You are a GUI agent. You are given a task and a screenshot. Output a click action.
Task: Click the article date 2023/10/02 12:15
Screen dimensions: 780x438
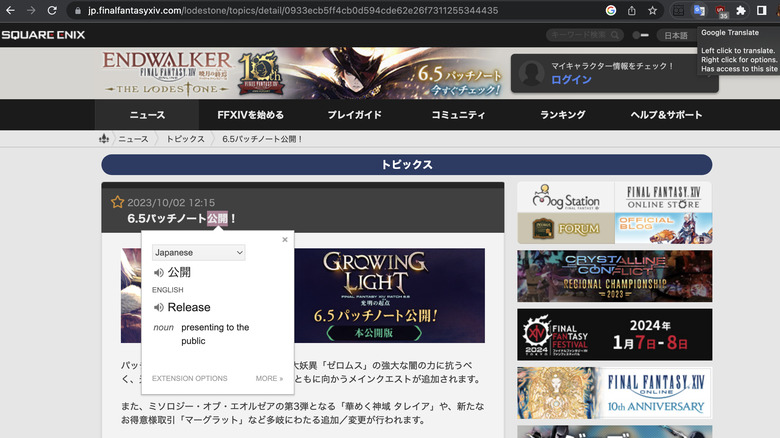(x=171, y=203)
